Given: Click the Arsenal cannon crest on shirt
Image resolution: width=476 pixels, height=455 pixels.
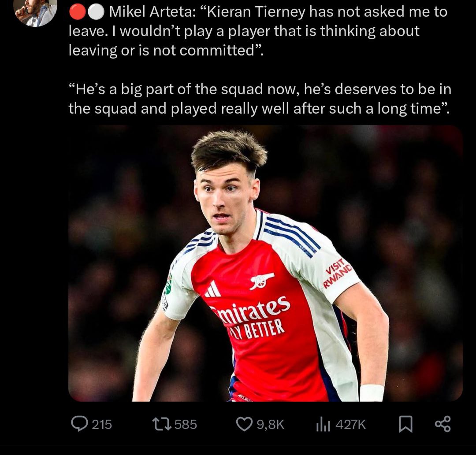Looking at the screenshot, I should 262,281.
